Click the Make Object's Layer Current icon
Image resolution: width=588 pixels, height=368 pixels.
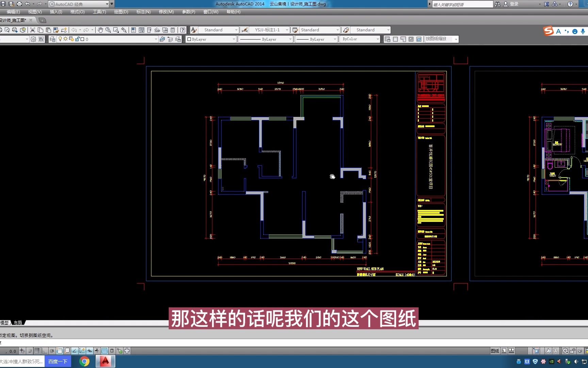coord(162,39)
